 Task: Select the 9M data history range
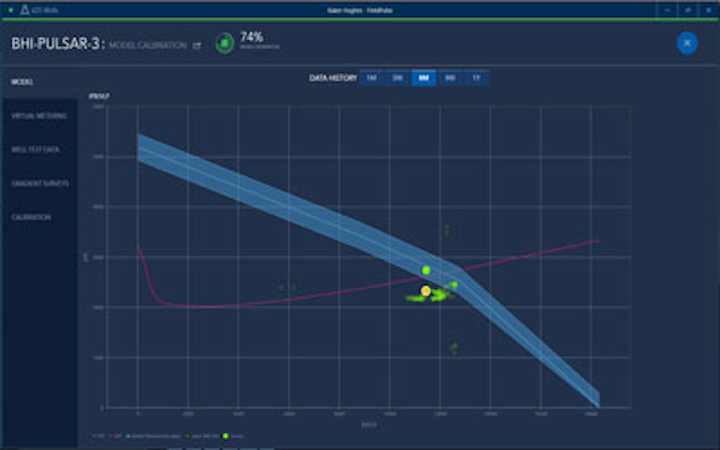[x=450, y=78]
